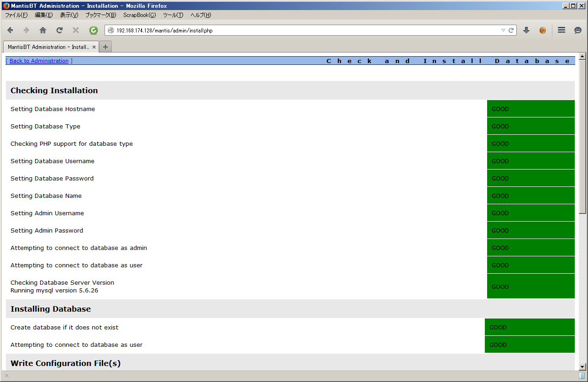Open the ファイル(F) menu

point(16,15)
